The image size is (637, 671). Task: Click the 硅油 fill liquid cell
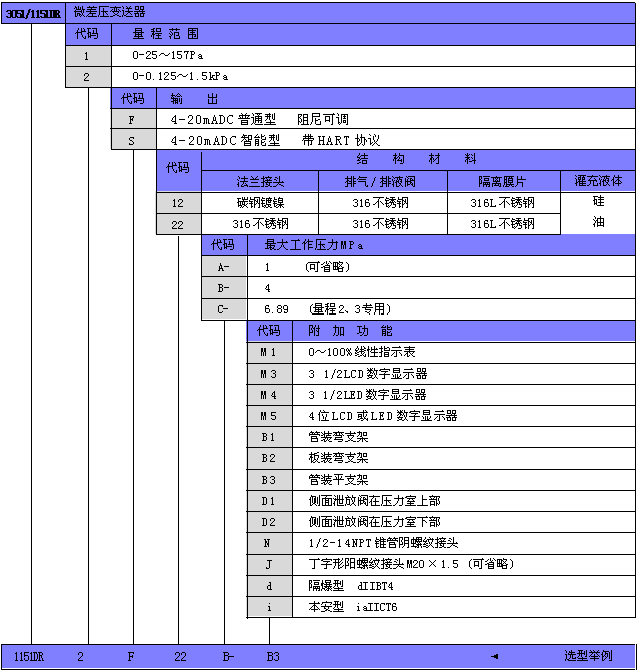(x=598, y=213)
